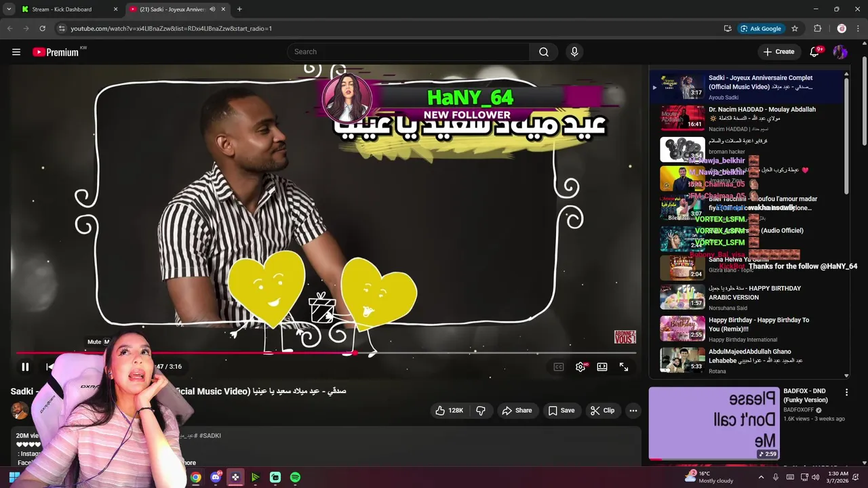
Task: Open Chrome three-dot menu
Action: tap(859, 28)
